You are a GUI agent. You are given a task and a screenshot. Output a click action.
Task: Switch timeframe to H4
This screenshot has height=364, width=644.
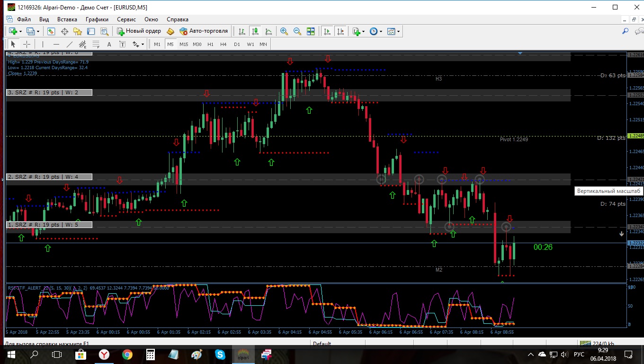[x=224, y=44]
